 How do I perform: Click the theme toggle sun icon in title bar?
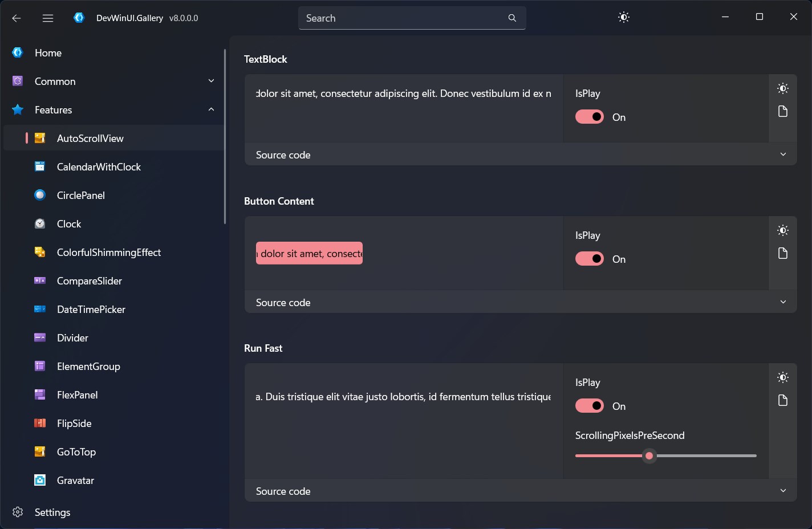pyautogui.click(x=624, y=18)
